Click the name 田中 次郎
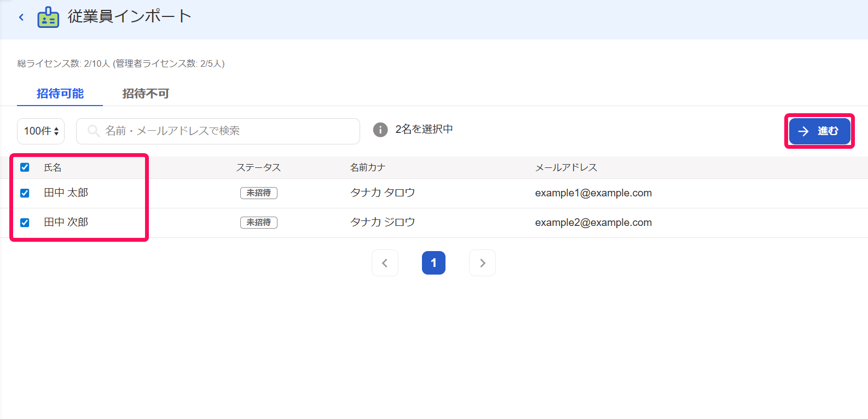This screenshot has width=868, height=419. [66, 222]
